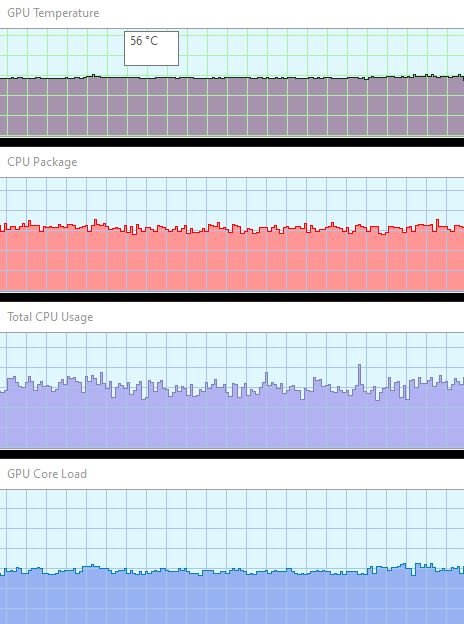Click the Total CPU Usage graph title
Screen dimensions: 464x624
point(50,317)
